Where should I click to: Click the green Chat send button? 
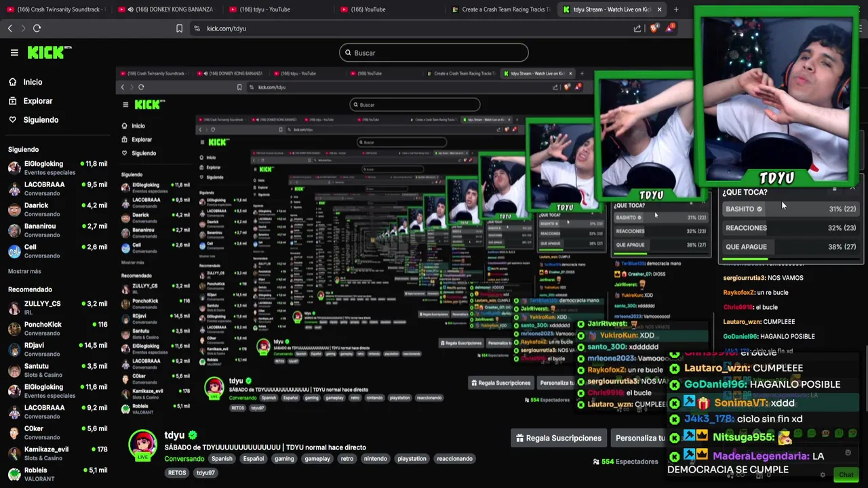click(x=846, y=475)
